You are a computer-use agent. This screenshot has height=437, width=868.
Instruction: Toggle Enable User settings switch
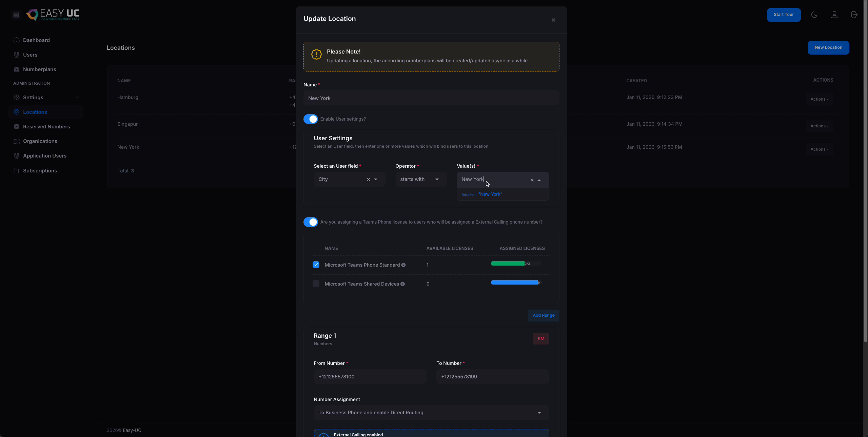coord(311,119)
